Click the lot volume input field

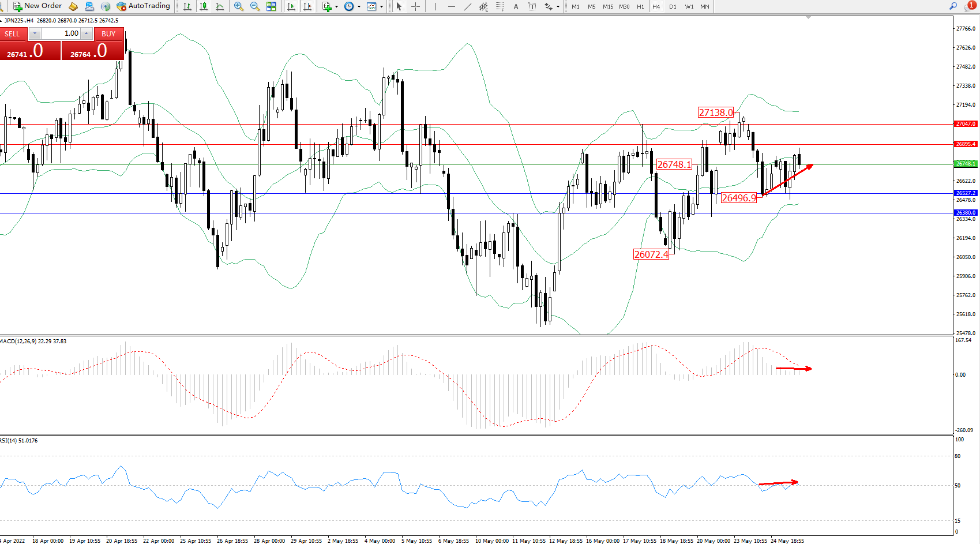pyautogui.click(x=61, y=33)
